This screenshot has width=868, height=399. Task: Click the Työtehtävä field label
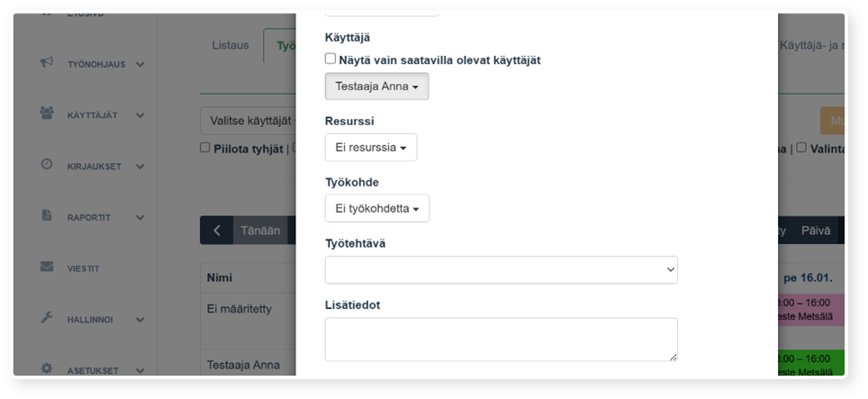(355, 243)
